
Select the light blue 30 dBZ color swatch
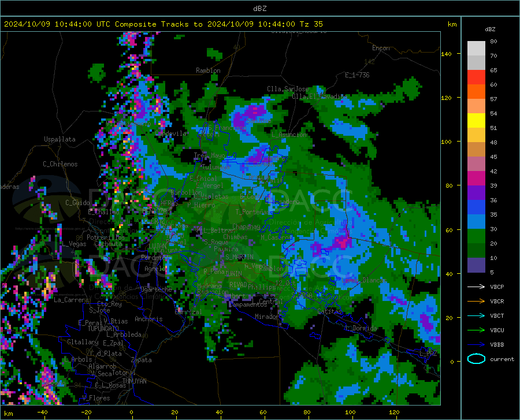pyautogui.click(x=476, y=222)
